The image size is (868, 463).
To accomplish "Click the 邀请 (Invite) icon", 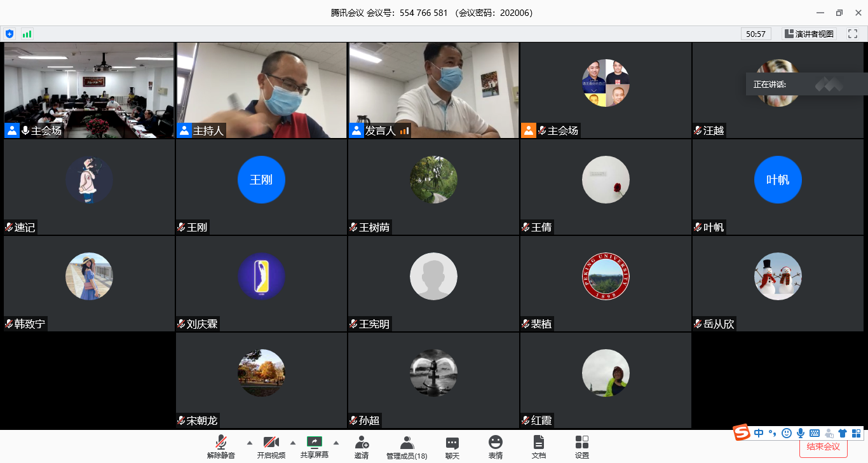I will 362,446.
